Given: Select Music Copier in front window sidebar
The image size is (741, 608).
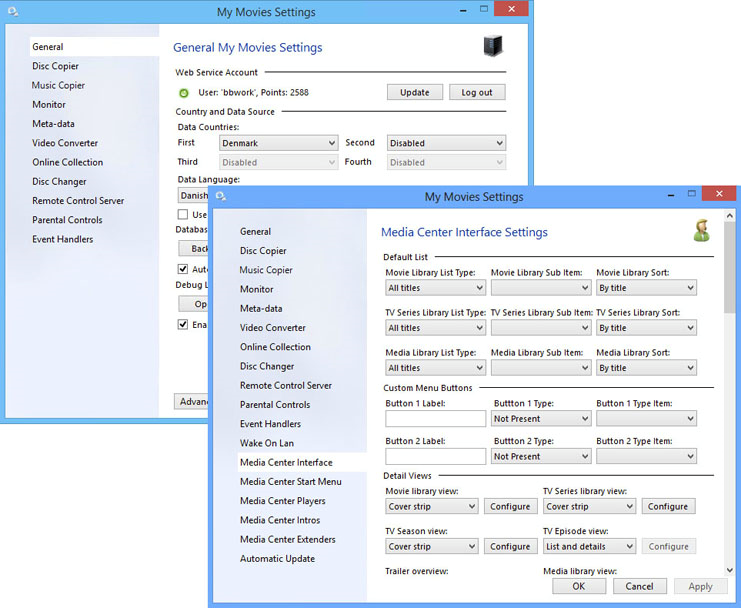Looking at the screenshot, I should pyautogui.click(x=266, y=270).
